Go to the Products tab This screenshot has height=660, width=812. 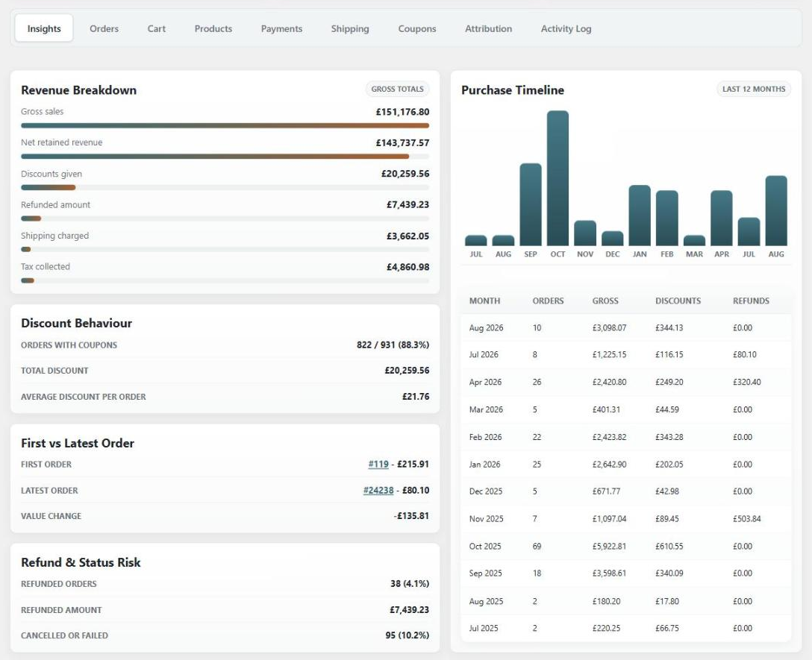(213, 28)
